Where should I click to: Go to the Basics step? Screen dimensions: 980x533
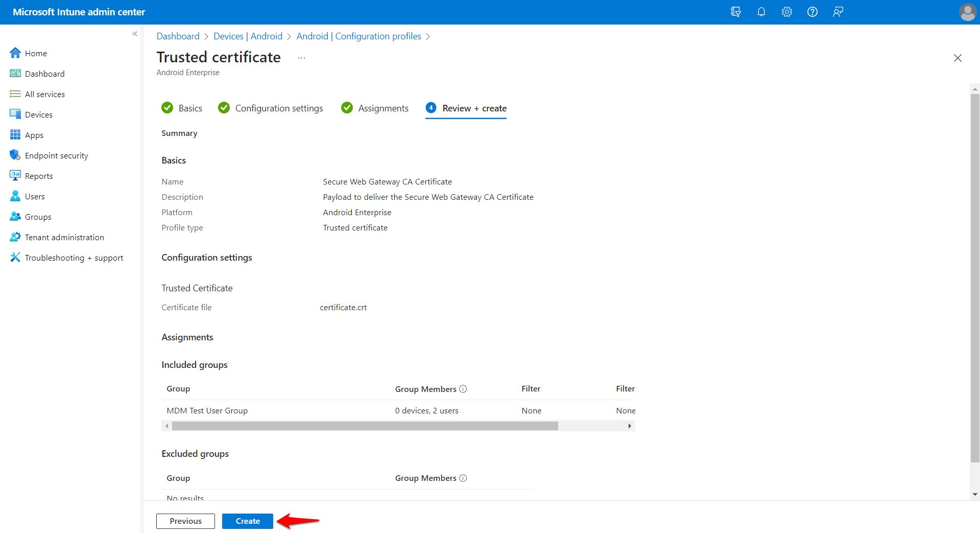tap(182, 108)
